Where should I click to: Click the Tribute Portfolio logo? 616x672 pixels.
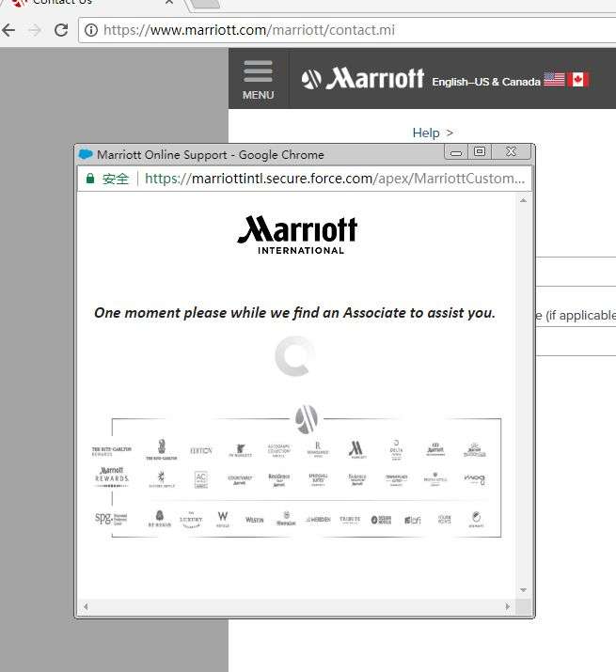[350, 520]
